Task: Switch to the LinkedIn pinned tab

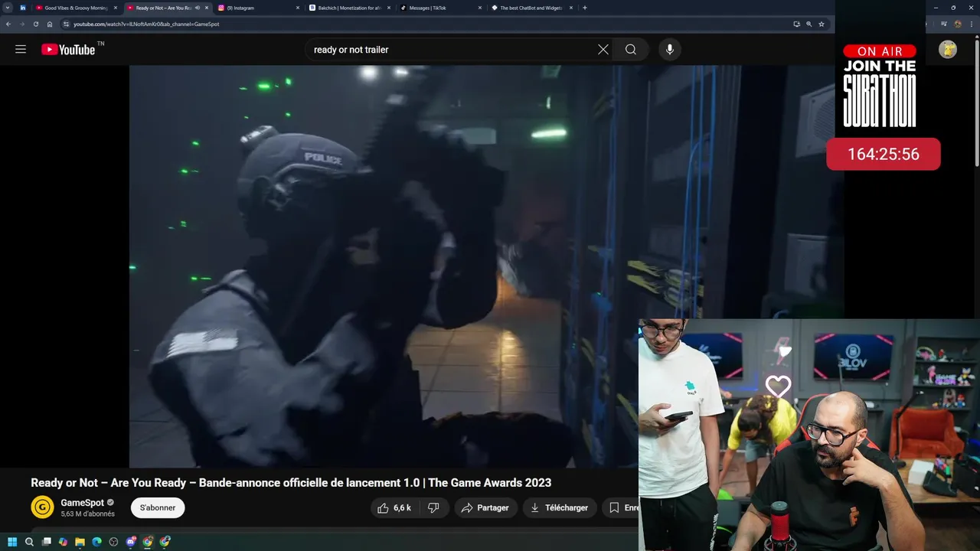Action: [x=22, y=8]
